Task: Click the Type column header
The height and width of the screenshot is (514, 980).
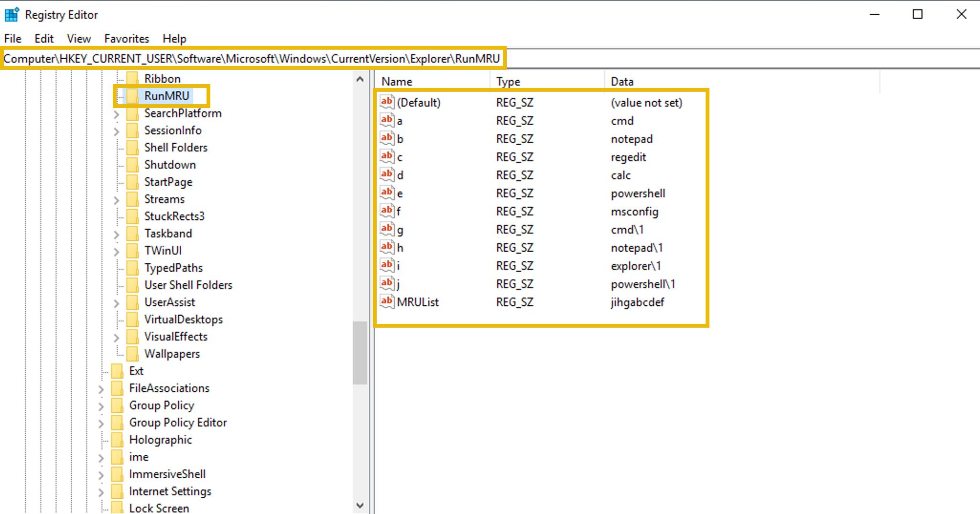Action: (508, 81)
